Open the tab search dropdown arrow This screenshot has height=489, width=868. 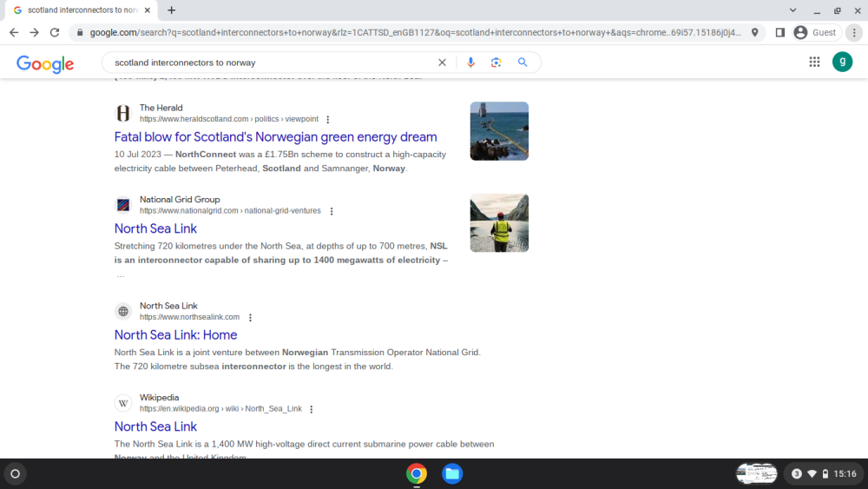click(792, 10)
